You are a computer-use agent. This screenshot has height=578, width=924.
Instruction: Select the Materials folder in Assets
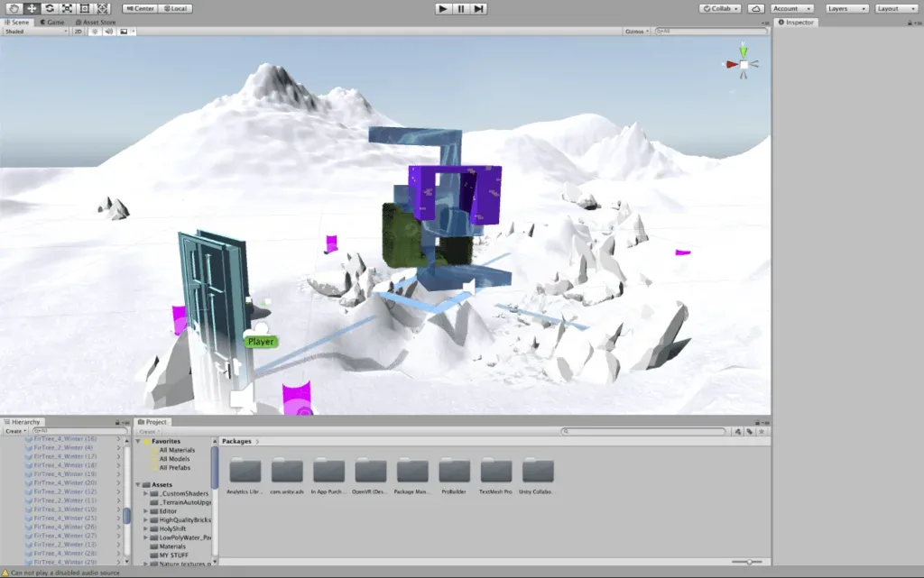click(172, 546)
